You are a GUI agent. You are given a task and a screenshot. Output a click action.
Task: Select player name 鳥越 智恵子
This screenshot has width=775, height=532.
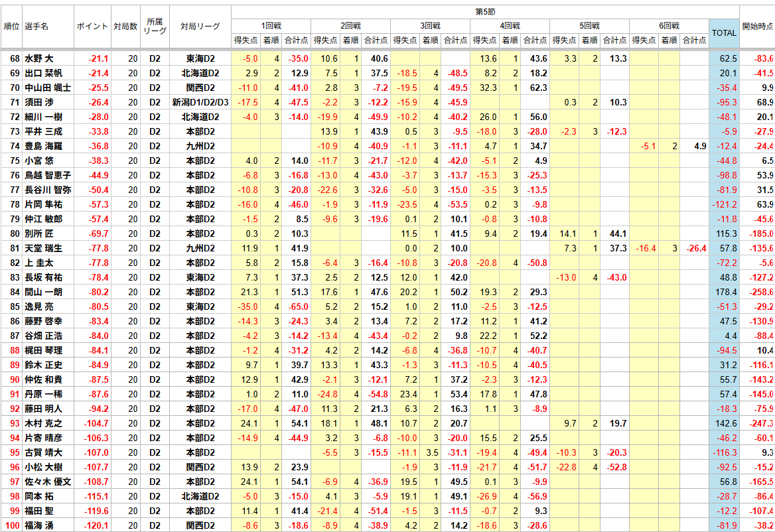coord(48,175)
